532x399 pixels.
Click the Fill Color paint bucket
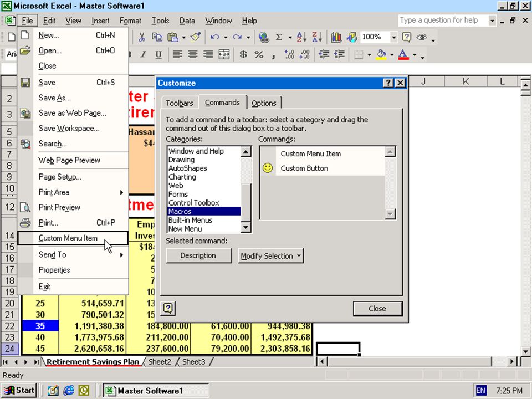pos(381,54)
